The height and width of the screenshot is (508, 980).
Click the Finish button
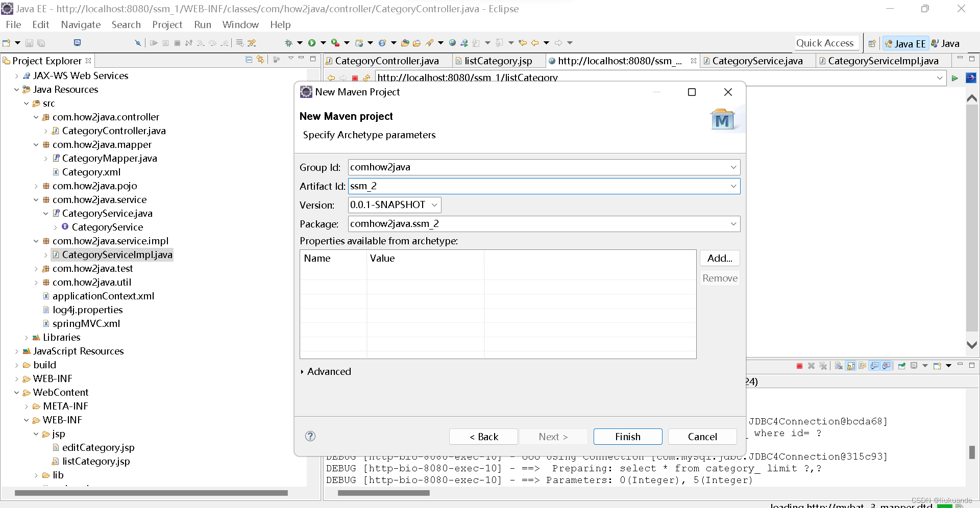click(628, 437)
